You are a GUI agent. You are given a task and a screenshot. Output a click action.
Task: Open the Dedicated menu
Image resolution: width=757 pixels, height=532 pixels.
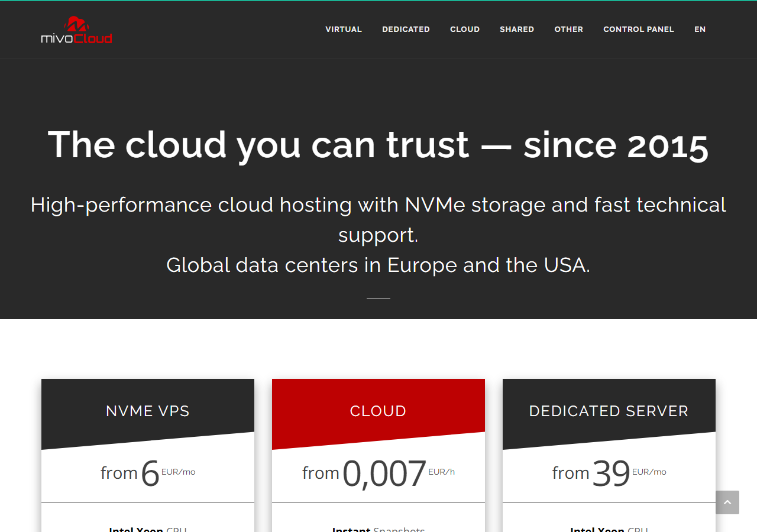tap(406, 29)
